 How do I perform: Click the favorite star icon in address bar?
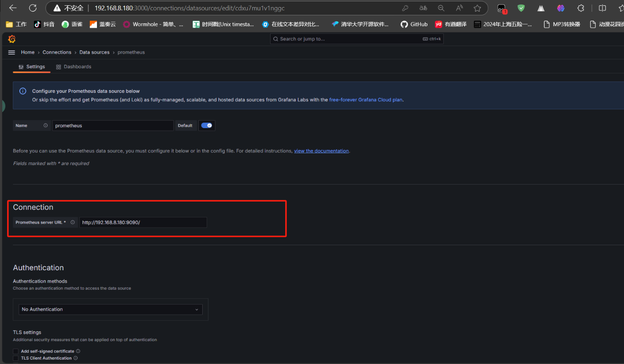[477, 8]
